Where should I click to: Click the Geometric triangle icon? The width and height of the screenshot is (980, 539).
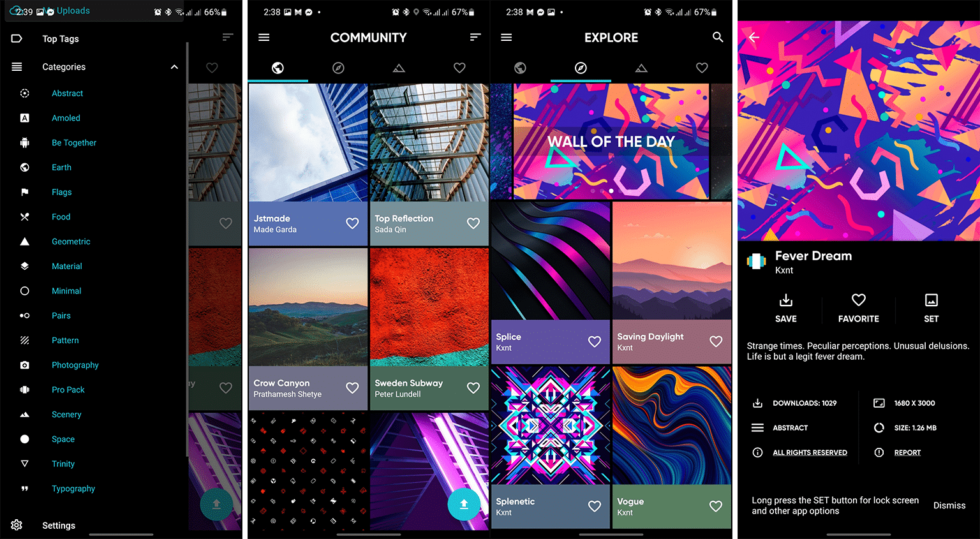point(24,241)
